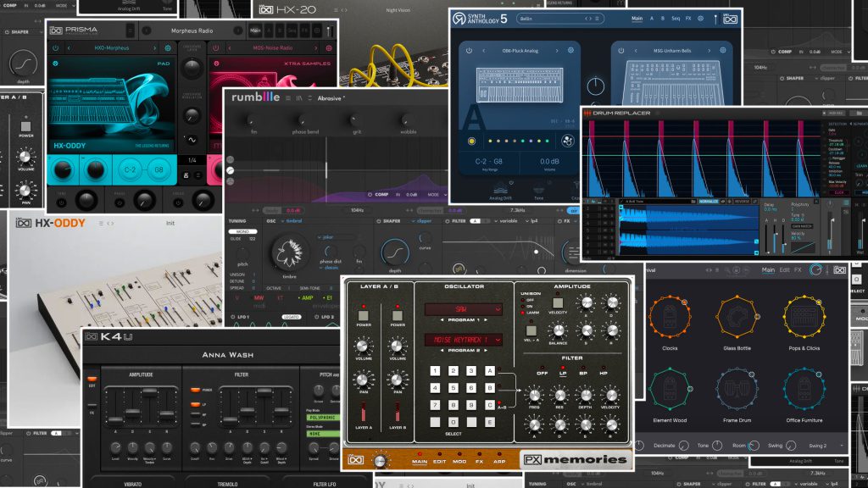Click the yellow circle icon in layer A
868x488 pixels.
(x=471, y=141)
